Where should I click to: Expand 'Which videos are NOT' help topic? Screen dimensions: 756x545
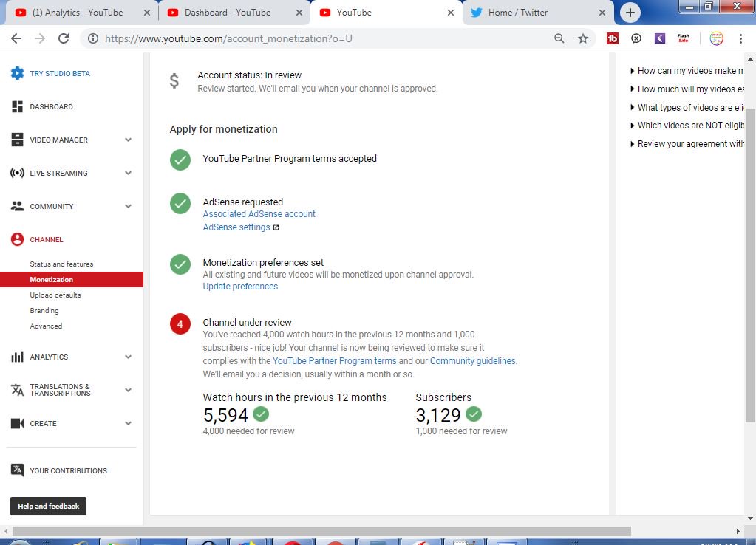[x=687, y=126]
